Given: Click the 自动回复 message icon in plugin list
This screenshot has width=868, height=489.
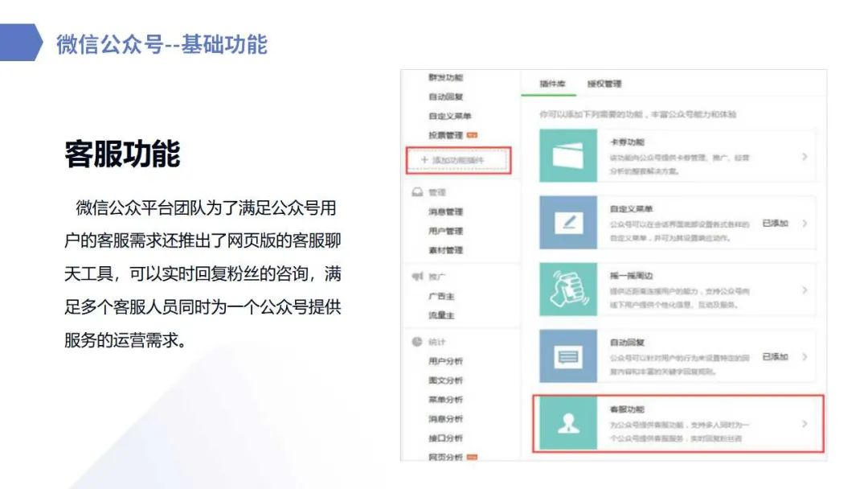Looking at the screenshot, I should click(x=568, y=356).
